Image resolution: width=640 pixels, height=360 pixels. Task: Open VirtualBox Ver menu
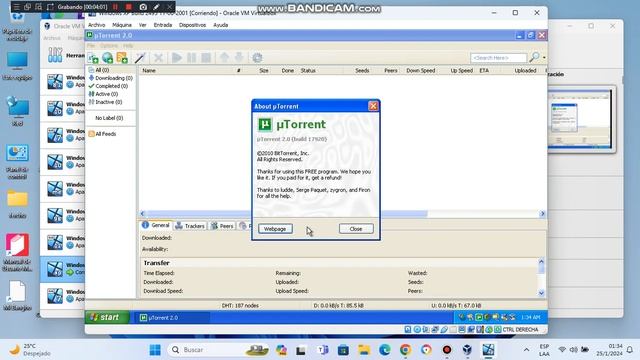(142, 25)
